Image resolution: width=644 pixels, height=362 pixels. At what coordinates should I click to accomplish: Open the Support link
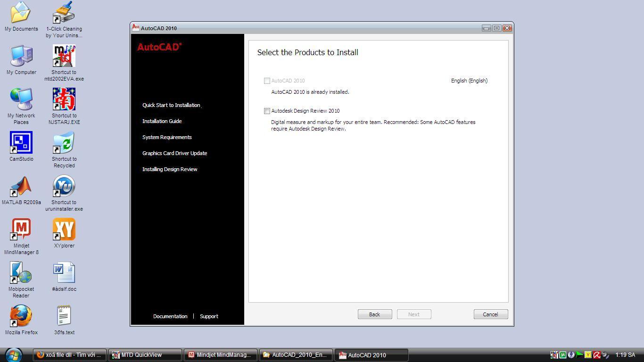(209, 316)
